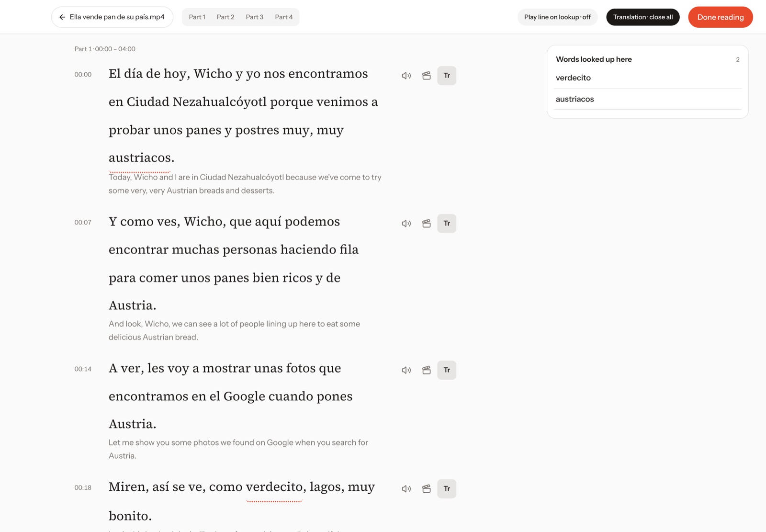Image resolution: width=766 pixels, height=532 pixels.
Task: Play audio for the 00:00 line
Action: tap(406, 76)
